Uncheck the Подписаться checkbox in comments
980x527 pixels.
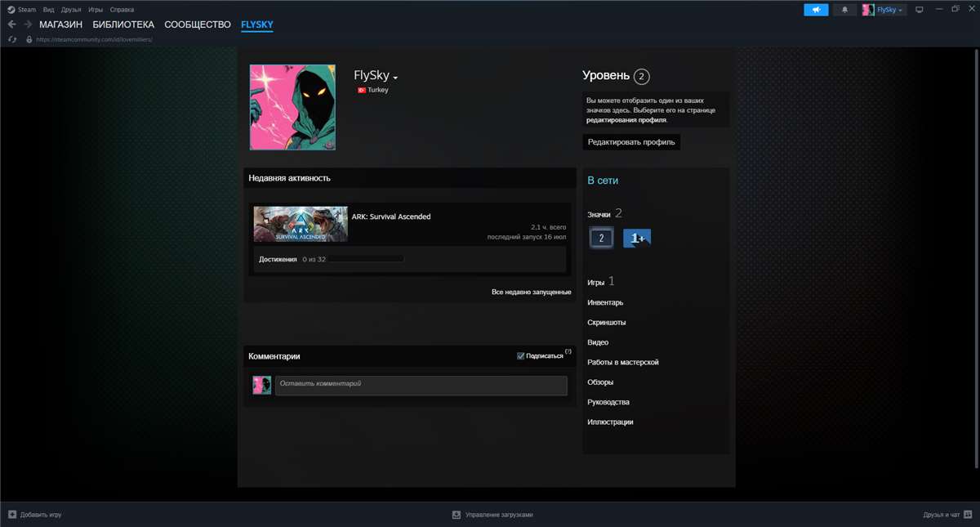point(520,355)
